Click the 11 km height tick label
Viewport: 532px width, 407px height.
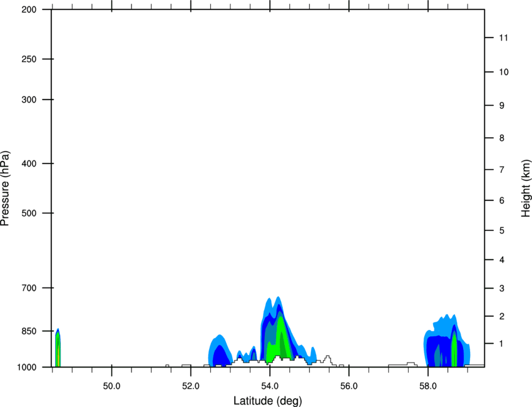coord(503,38)
